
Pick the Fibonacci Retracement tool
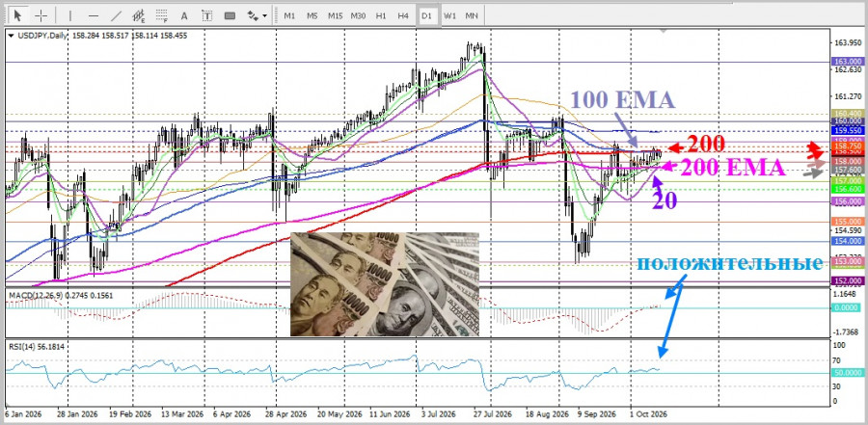[x=162, y=15]
